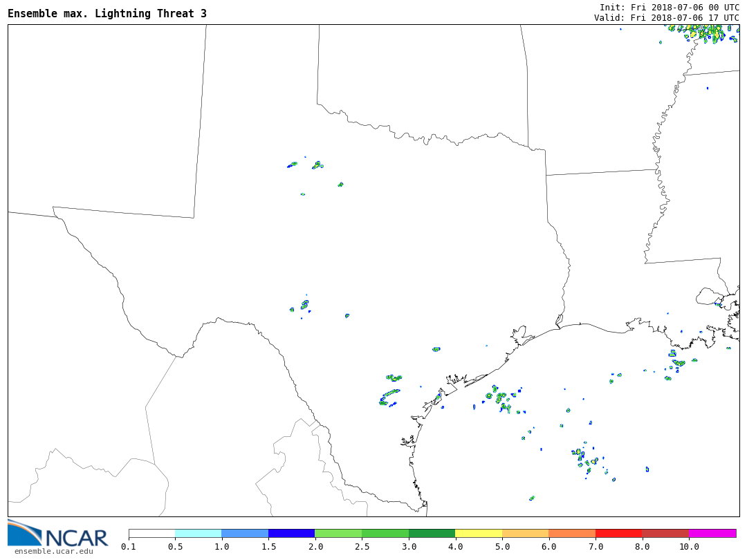Click the light green 2.0–2.5 colorbar swatch
The width and height of the screenshot is (747, 560).
click(338, 533)
